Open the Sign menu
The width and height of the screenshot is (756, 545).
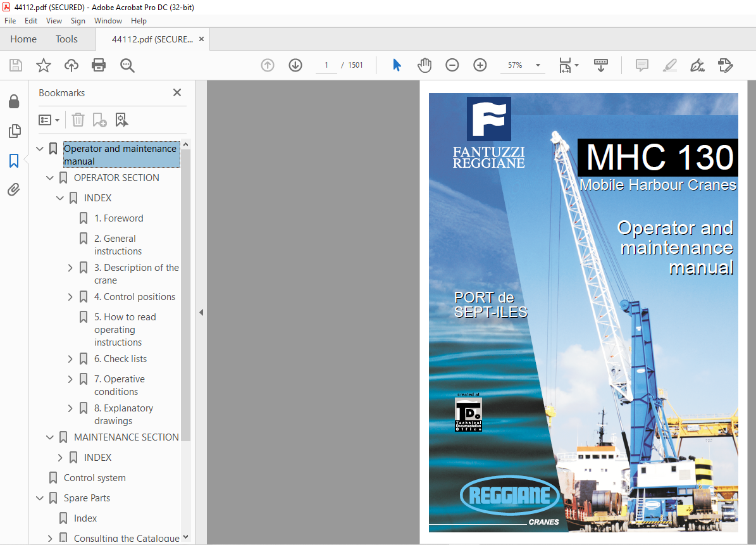coord(78,21)
